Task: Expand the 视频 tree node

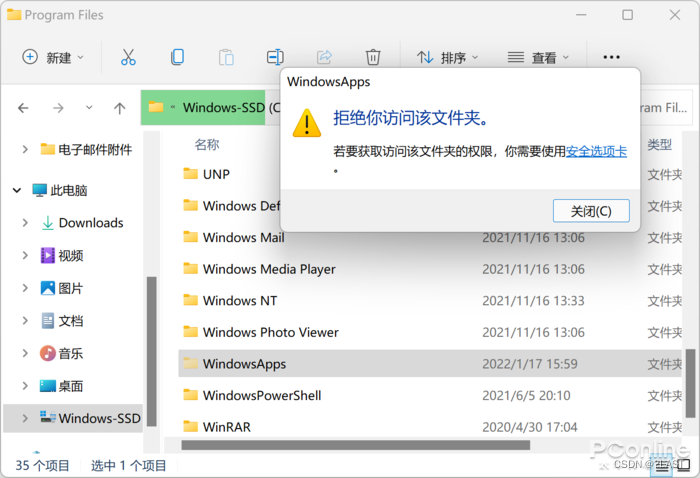Action: tap(25, 255)
